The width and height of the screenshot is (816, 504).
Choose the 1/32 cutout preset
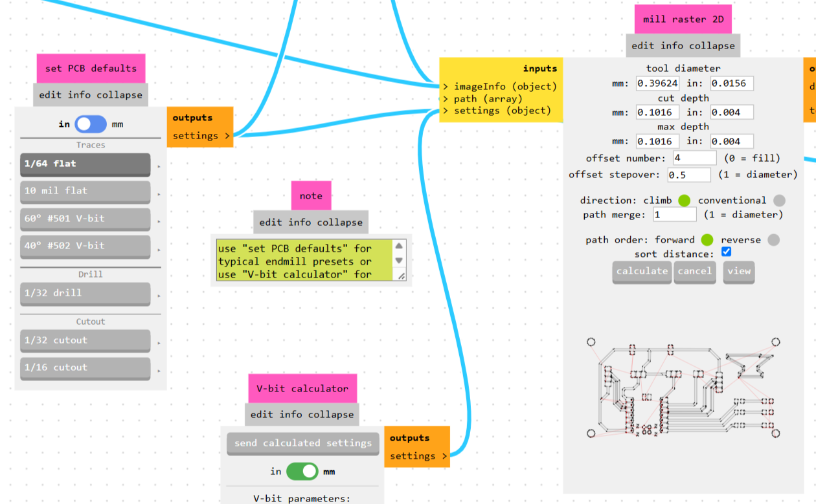point(85,341)
